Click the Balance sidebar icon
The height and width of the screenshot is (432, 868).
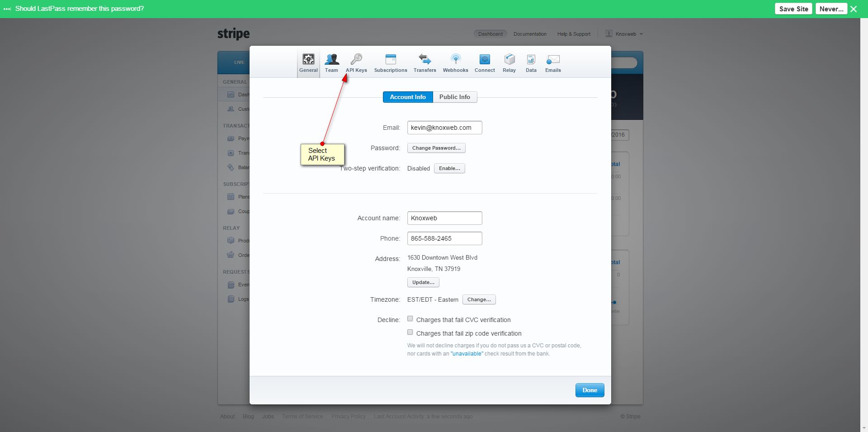[x=231, y=167]
